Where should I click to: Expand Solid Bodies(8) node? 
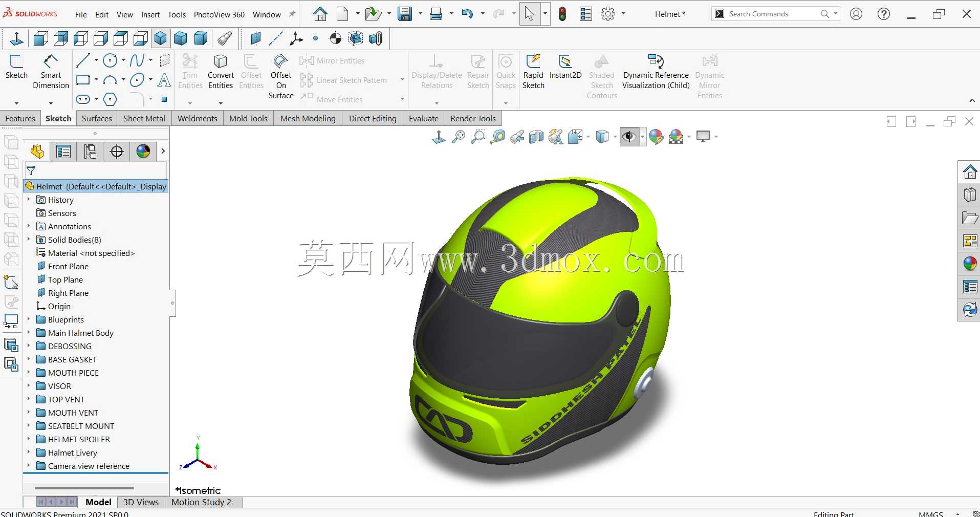point(29,240)
